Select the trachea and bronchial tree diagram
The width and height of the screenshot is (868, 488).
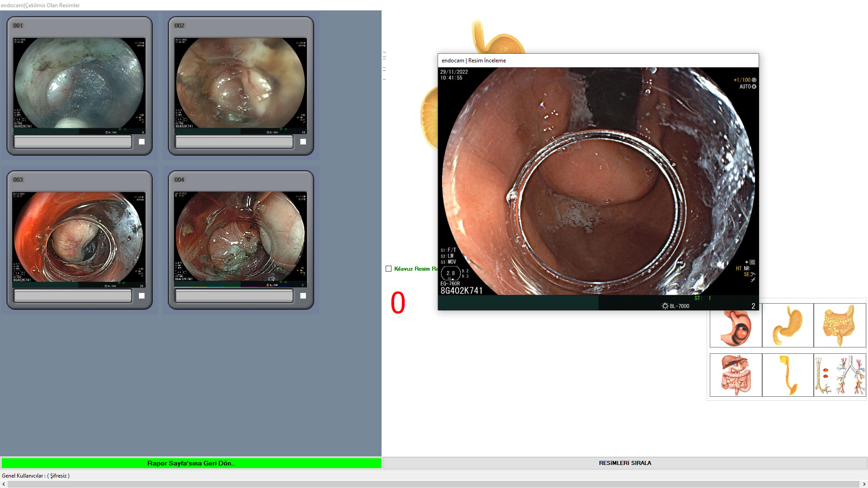click(840, 375)
